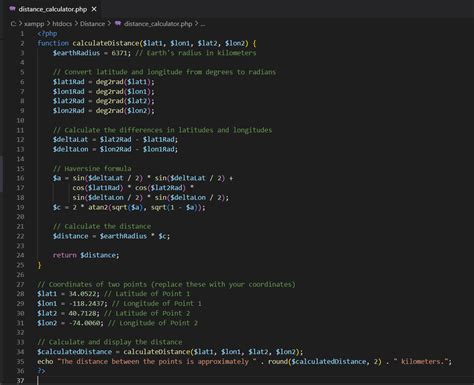Screen dimensions: 474x385
Task: Click $deltaLat on line 12
Action: pos(70,140)
